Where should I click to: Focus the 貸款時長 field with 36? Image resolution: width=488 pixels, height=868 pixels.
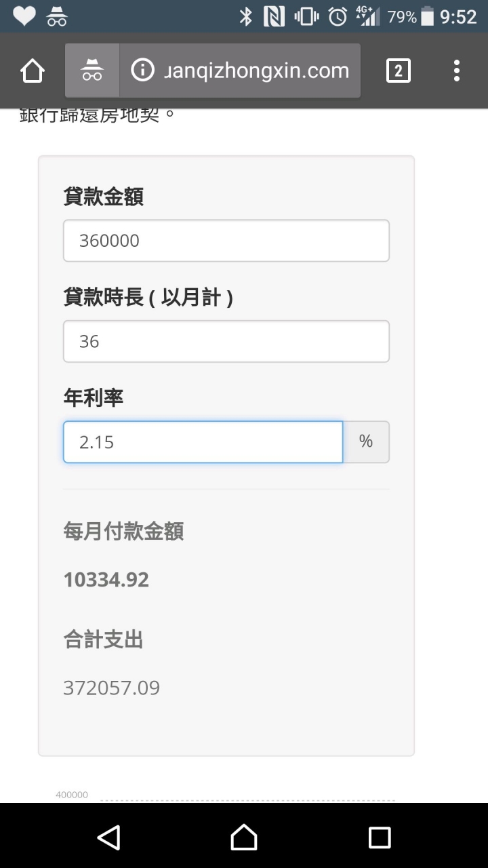coord(226,341)
